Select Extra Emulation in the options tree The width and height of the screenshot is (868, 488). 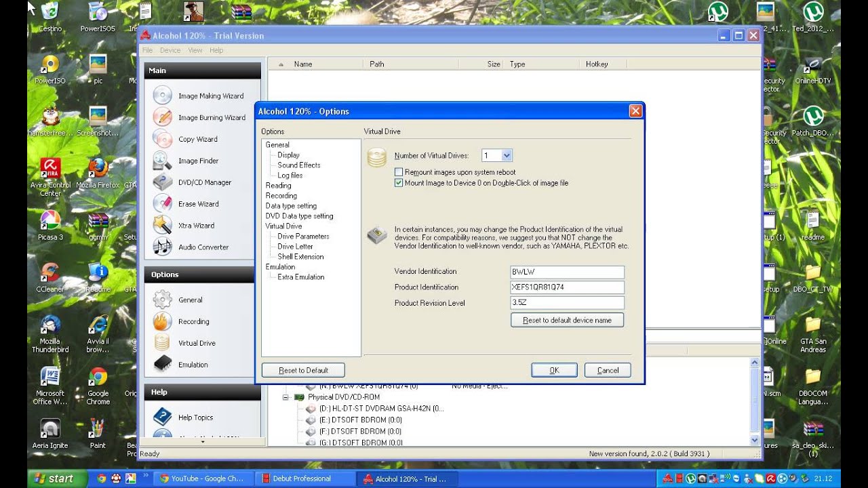[x=300, y=277]
